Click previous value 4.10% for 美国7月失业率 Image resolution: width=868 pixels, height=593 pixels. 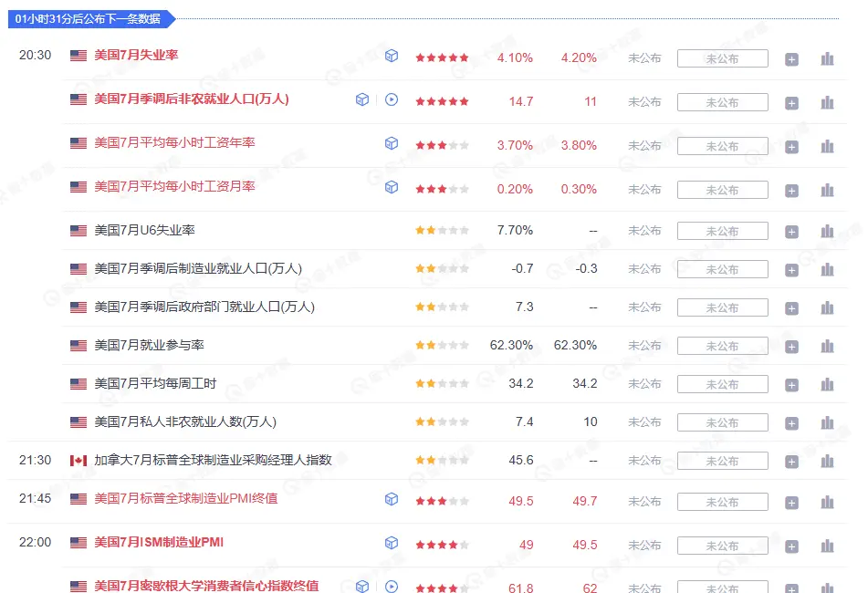click(515, 57)
